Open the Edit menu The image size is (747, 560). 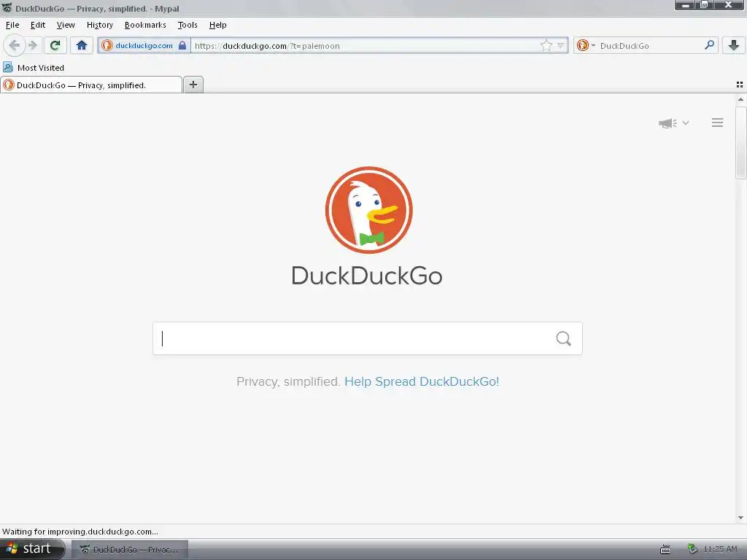(38, 26)
